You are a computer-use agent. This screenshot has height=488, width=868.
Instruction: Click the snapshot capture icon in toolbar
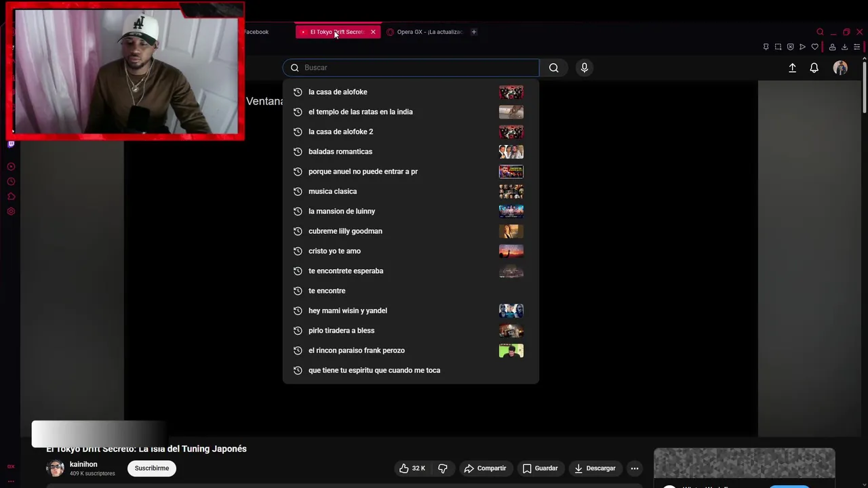778,47
